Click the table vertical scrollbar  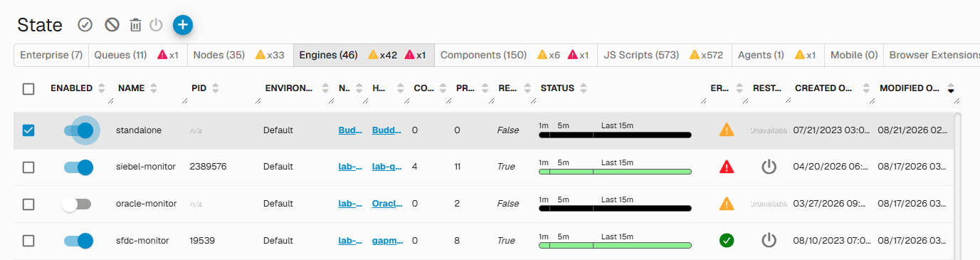[x=957, y=185]
